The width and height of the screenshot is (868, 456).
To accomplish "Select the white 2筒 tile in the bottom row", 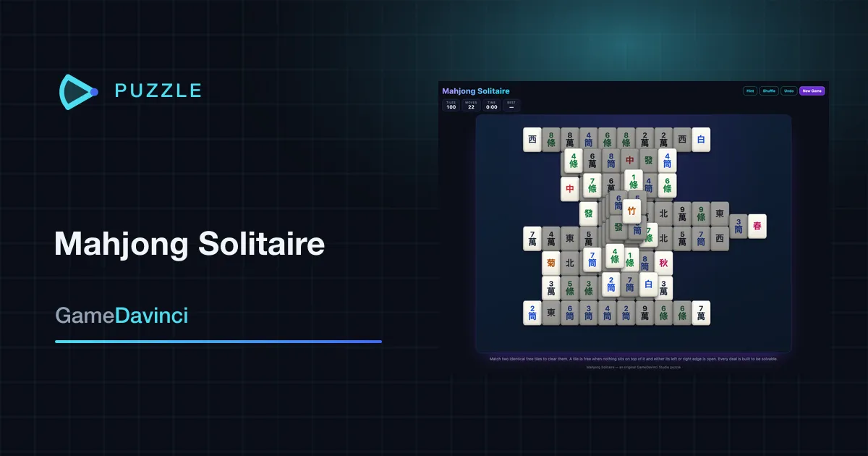I will 532,313.
